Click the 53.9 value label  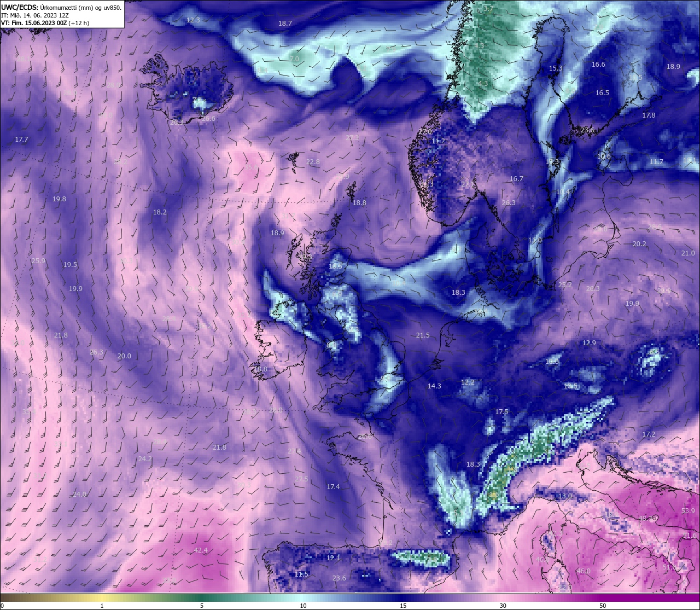[x=688, y=511]
